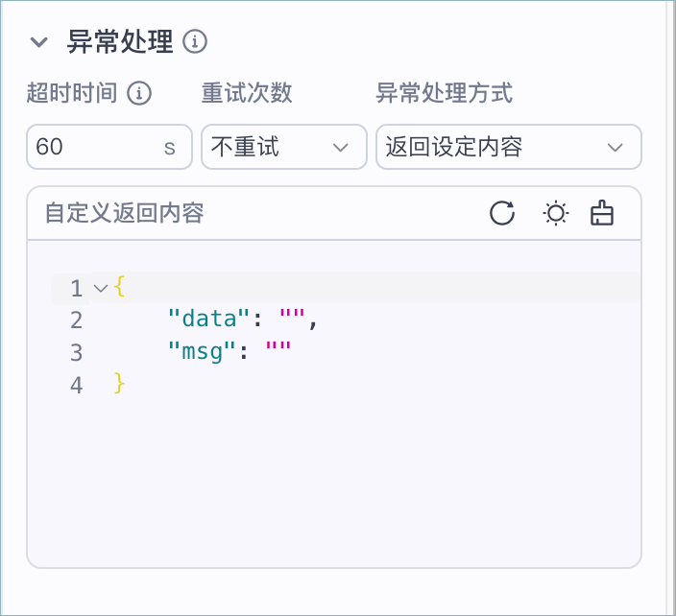Open the 返回设定内容 handling method dropdown
This screenshot has width=676, height=616.
[508, 147]
